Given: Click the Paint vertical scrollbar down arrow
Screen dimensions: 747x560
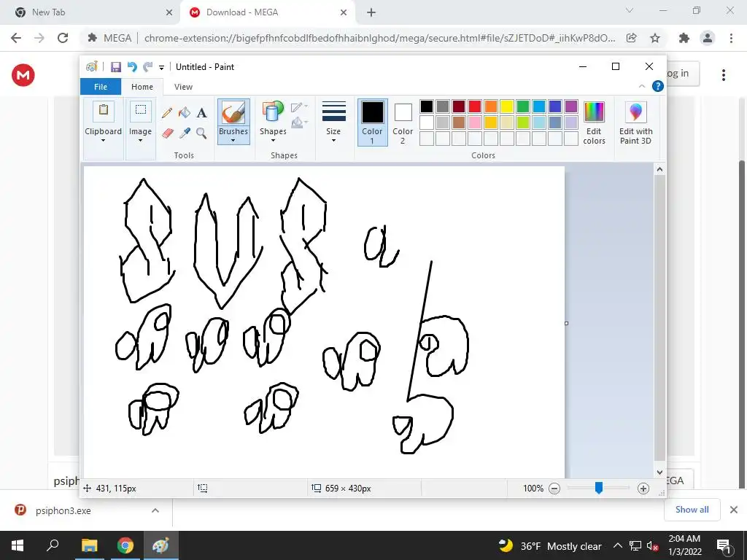Looking at the screenshot, I should [x=659, y=472].
